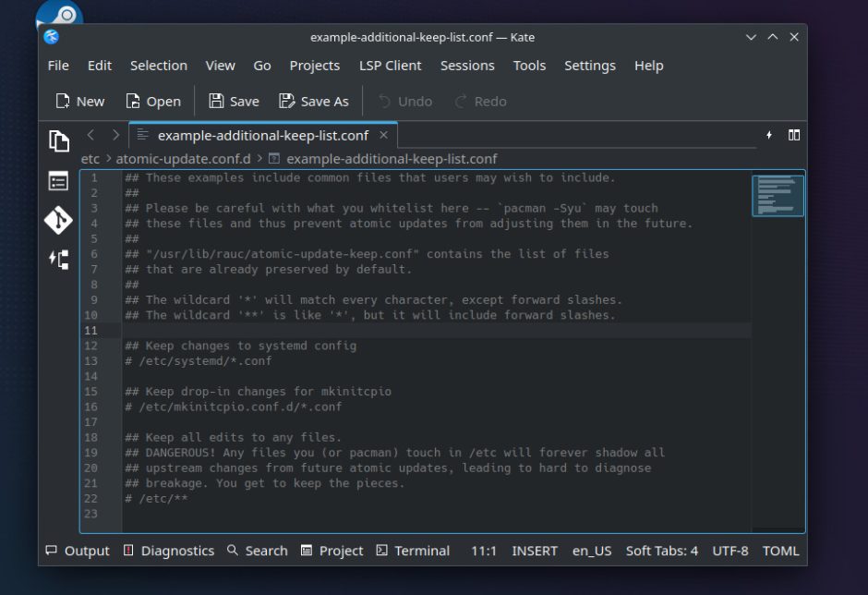Open the LSP symbol outline icon
This screenshot has width=868, height=595.
click(59, 260)
